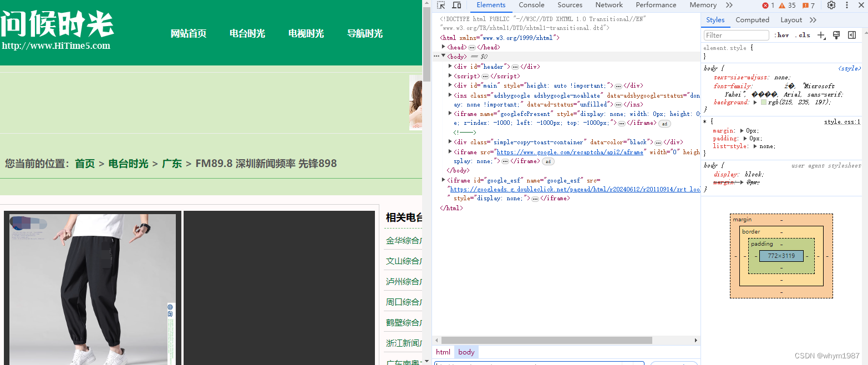868x365 pixels.
Task: Toggle the rendering emulations paintbrush icon
Action: (836, 35)
